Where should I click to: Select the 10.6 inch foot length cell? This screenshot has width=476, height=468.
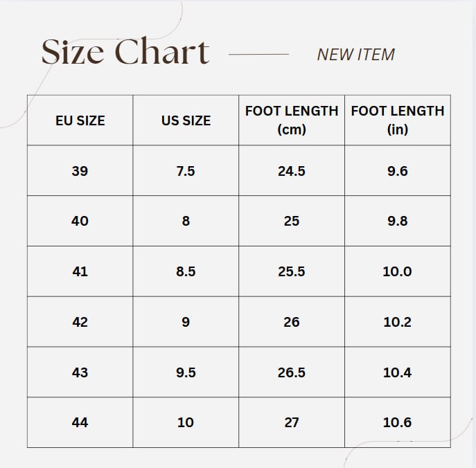pyautogui.click(x=398, y=422)
